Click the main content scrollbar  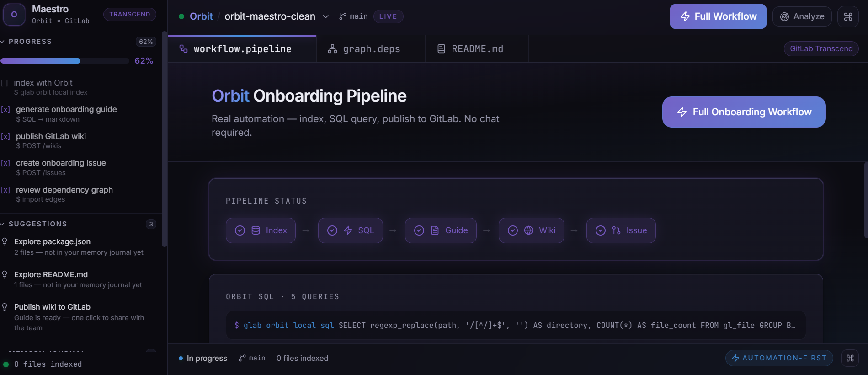[x=866, y=200]
